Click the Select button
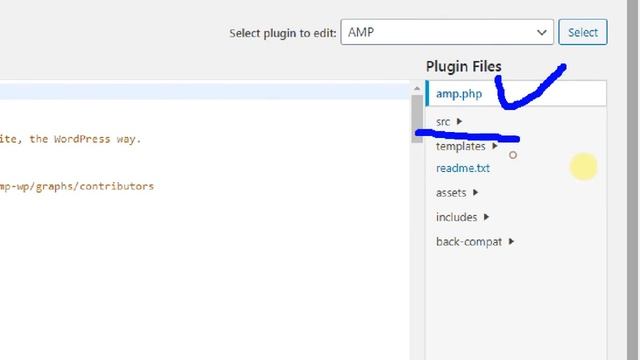The height and width of the screenshot is (360, 640). tap(582, 32)
